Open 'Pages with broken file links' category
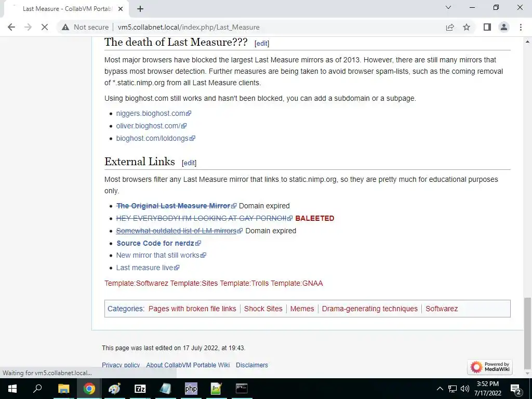This screenshot has height=399, width=532. tap(192, 309)
